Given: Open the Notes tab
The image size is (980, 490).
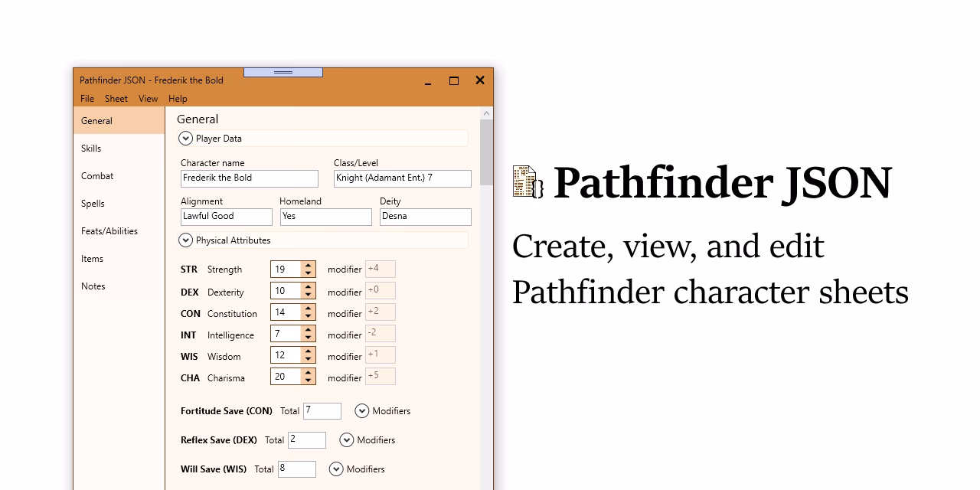Looking at the screenshot, I should 119,286.
